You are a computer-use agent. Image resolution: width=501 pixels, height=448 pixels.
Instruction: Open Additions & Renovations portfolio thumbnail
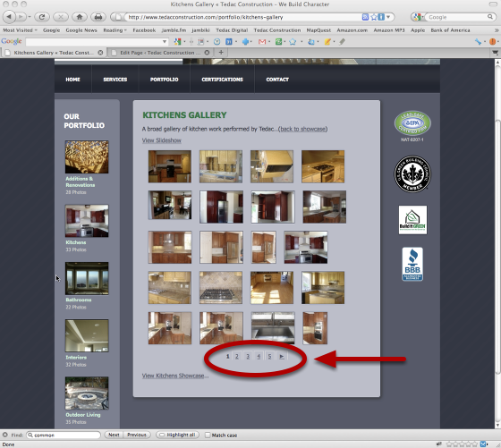click(x=87, y=157)
